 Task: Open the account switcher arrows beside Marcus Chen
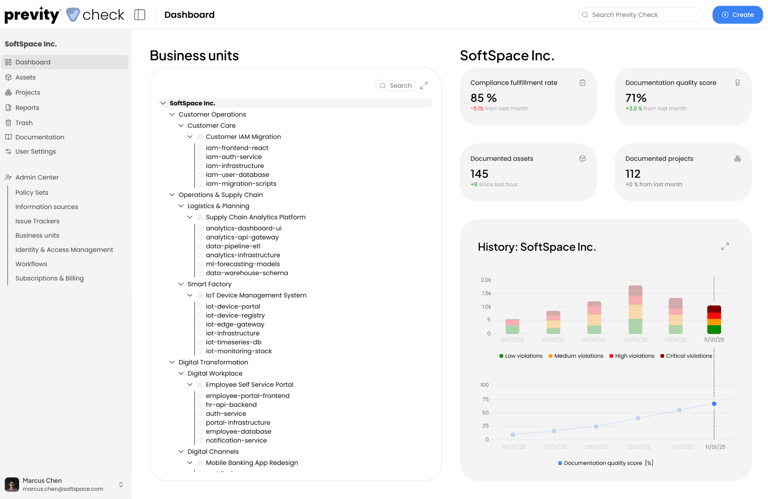point(121,485)
